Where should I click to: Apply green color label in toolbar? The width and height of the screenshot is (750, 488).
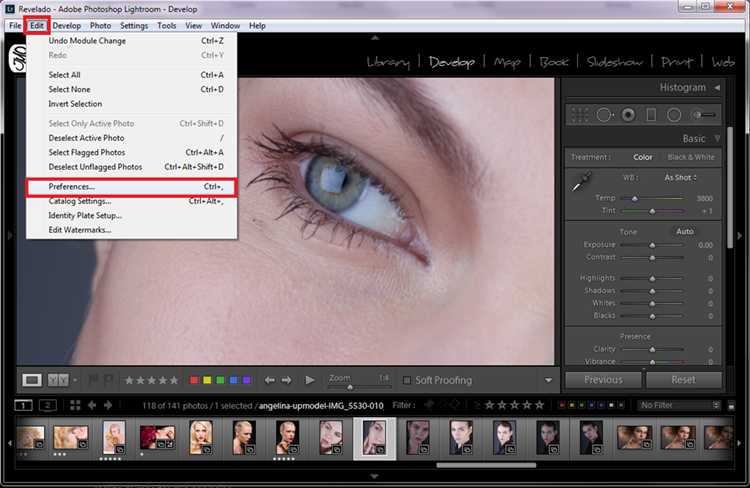221,380
